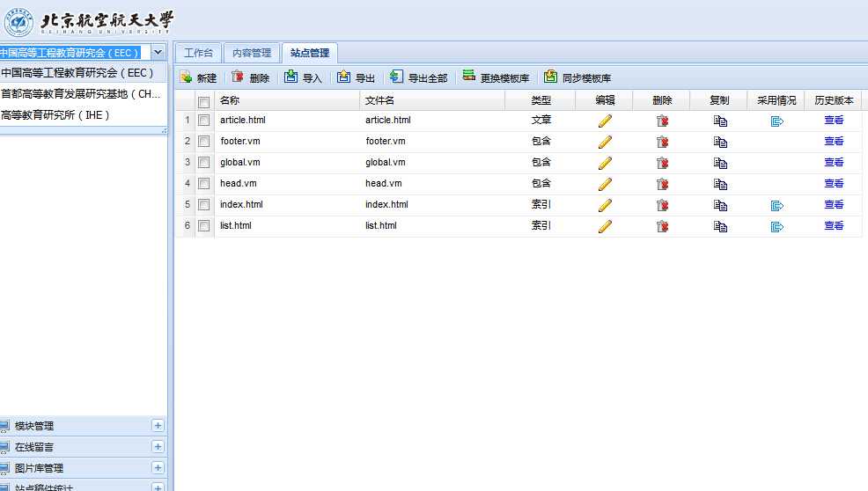This screenshot has height=491, width=868.
Task: Switch to the 工作台 tab
Action: pyautogui.click(x=198, y=53)
